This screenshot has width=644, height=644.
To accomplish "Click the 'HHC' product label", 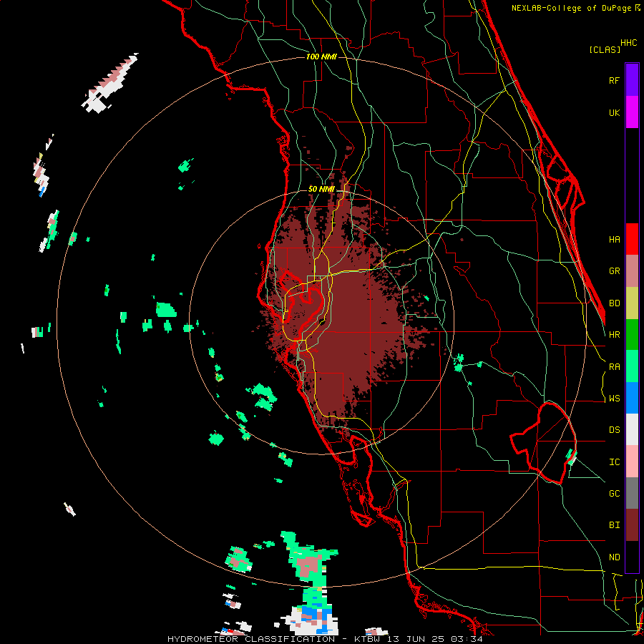I will point(628,43).
